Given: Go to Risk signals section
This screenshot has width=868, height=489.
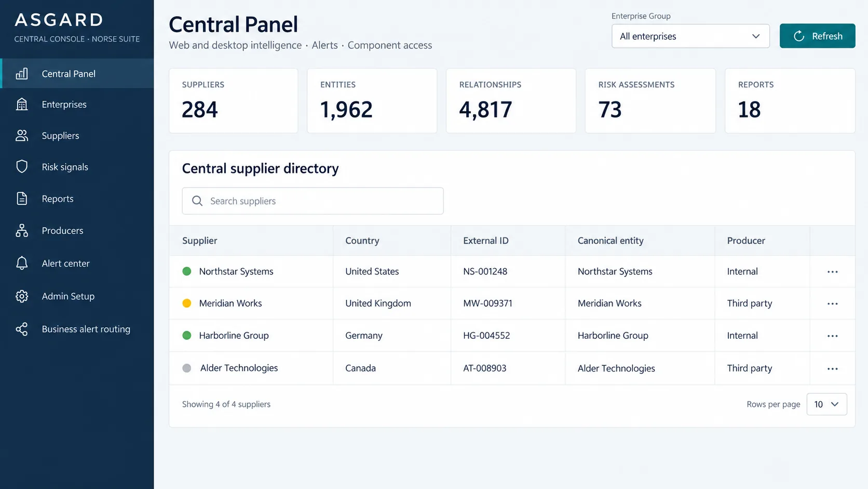Looking at the screenshot, I should point(77,167).
